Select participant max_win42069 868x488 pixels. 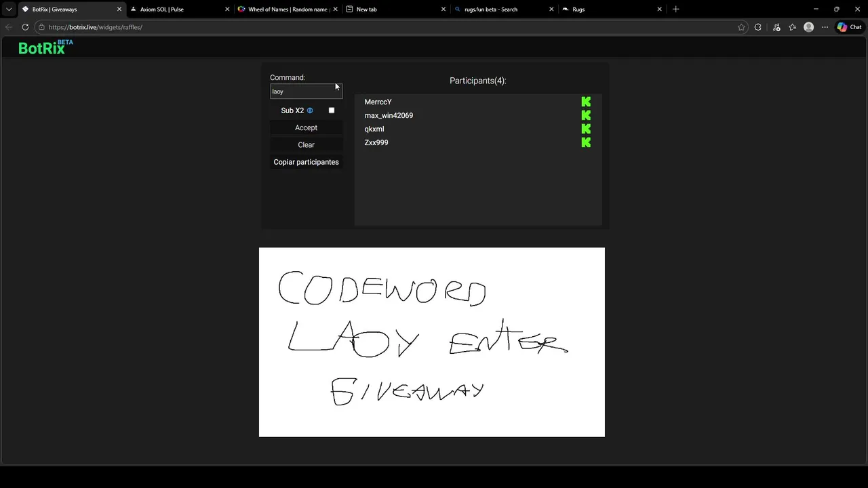(x=389, y=115)
